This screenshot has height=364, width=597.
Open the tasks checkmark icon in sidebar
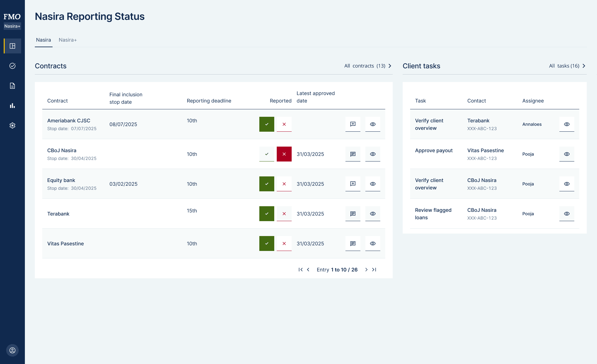pos(12,66)
